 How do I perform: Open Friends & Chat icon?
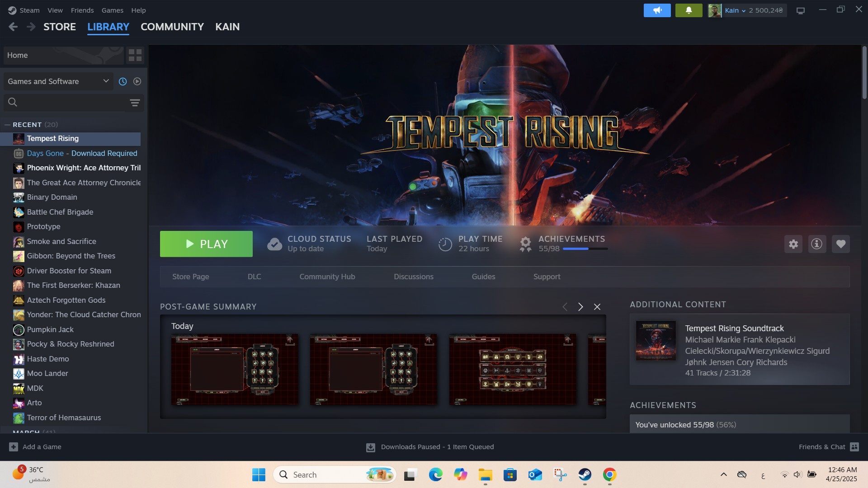coord(854,447)
